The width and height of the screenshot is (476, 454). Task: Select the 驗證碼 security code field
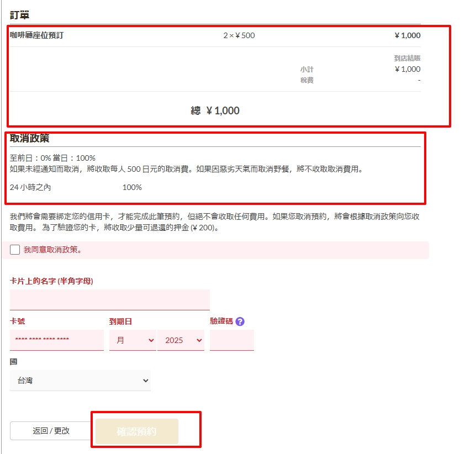click(x=231, y=340)
